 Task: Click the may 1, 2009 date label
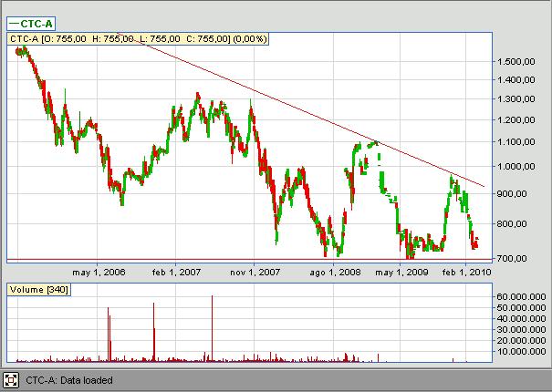tap(401, 272)
